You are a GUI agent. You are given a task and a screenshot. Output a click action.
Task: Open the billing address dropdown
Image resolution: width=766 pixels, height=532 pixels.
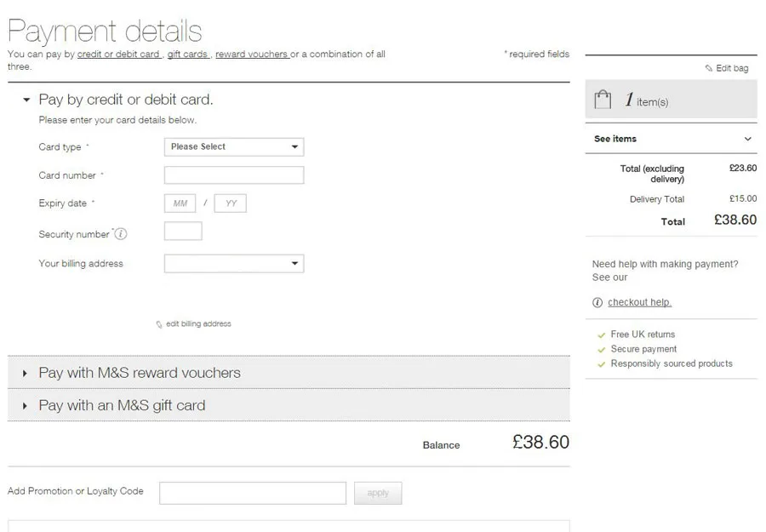coord(233,264)
